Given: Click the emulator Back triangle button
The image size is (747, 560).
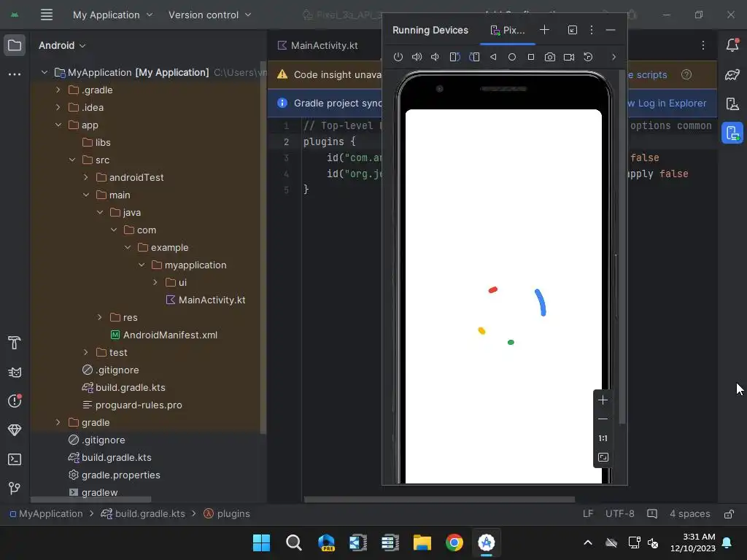Looking at the screenshot, I should [x=493, y=57].
